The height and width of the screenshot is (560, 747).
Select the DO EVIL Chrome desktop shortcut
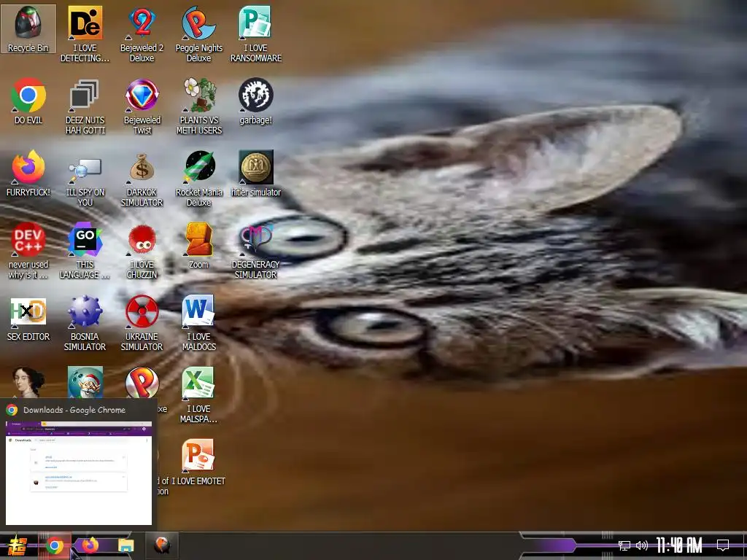point(28,101)
